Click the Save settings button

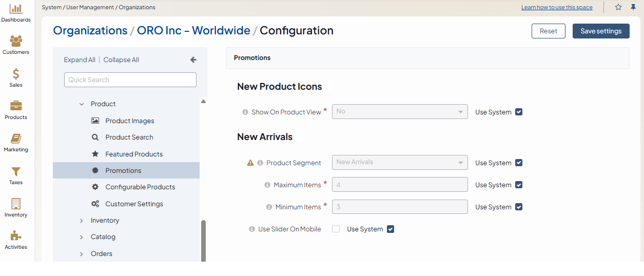[601, 31]
